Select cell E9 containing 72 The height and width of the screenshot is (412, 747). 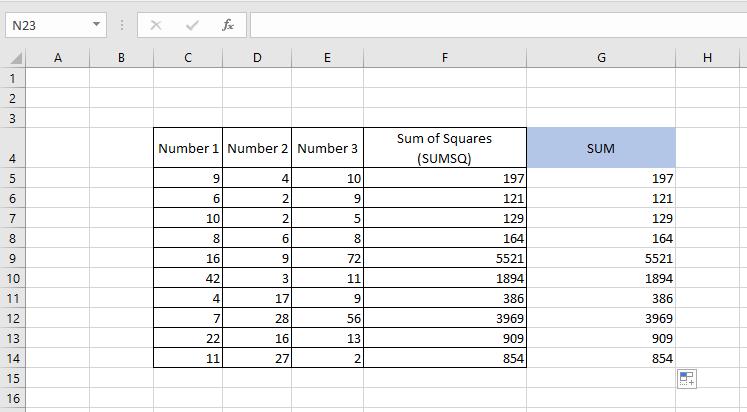327,258
